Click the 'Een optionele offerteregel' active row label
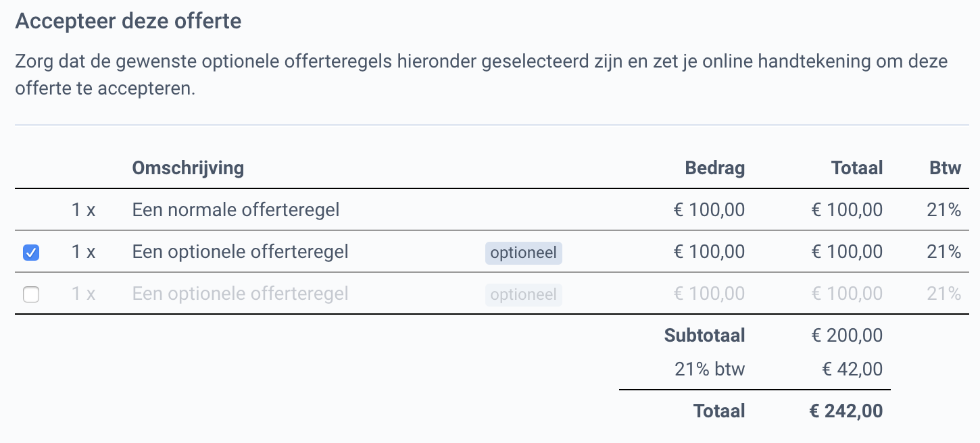980x443 pixels. [240, 251]
